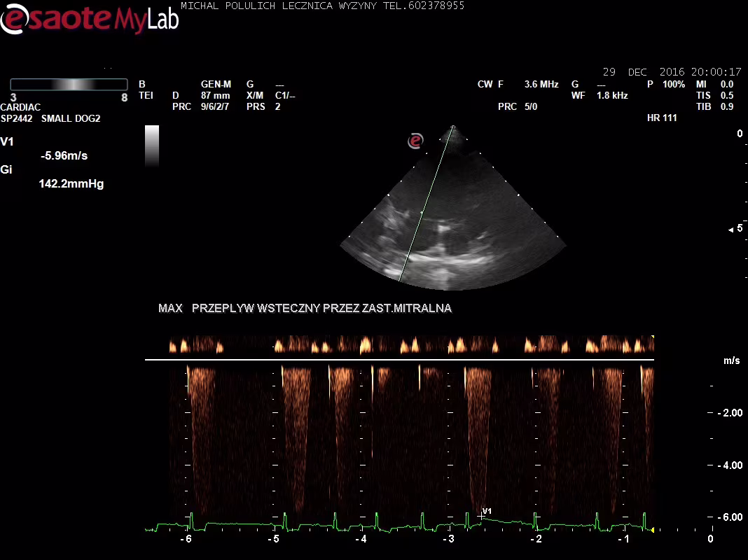
Task: Click the Esaote MyLab logo
Action: click(89, 19)
